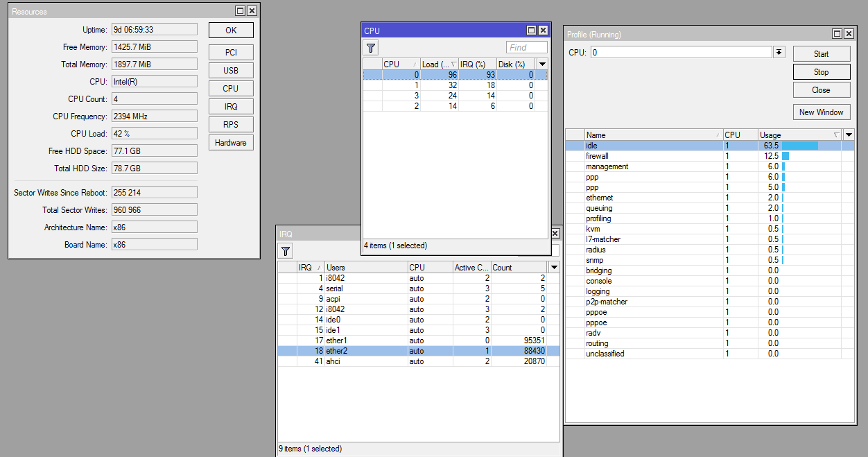Open column chooser in IRQ table
This screenshot has height=457, width=868.
point(553,267)
